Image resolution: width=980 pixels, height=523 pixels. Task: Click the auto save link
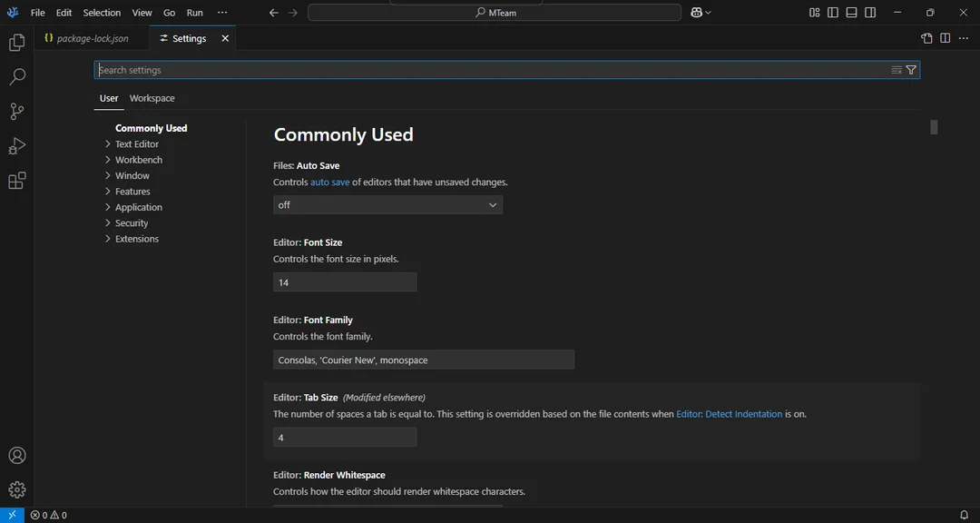tap(330, 183)
